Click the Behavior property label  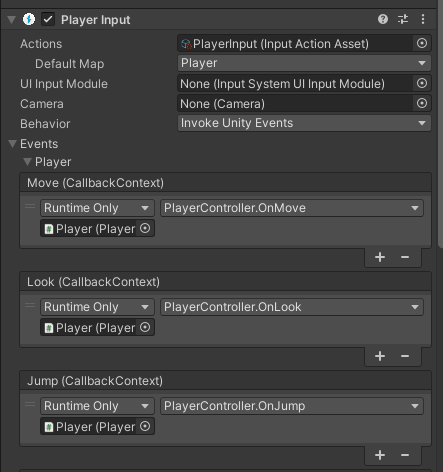pos(45,124)
